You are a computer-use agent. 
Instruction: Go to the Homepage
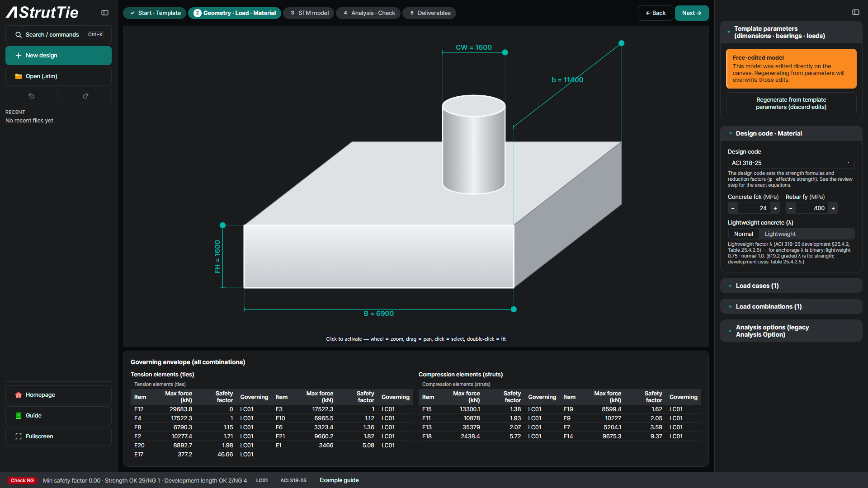click(x=58, y=395)
